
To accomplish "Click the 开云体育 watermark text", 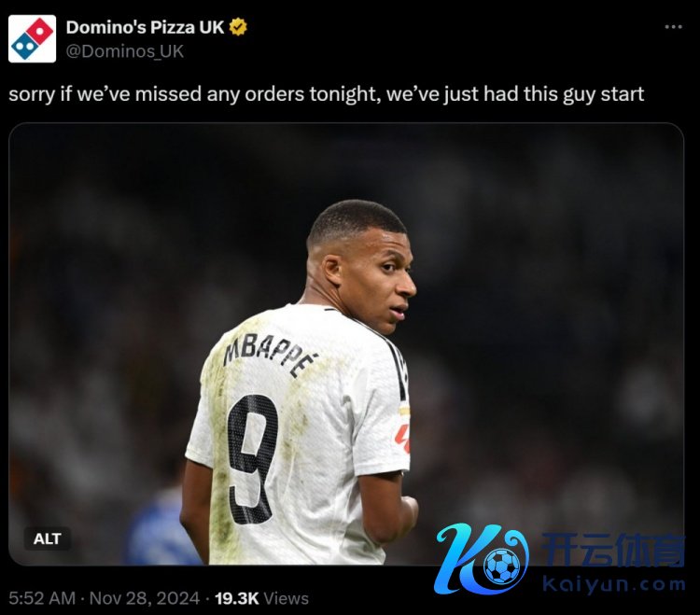I will point(613,550).
